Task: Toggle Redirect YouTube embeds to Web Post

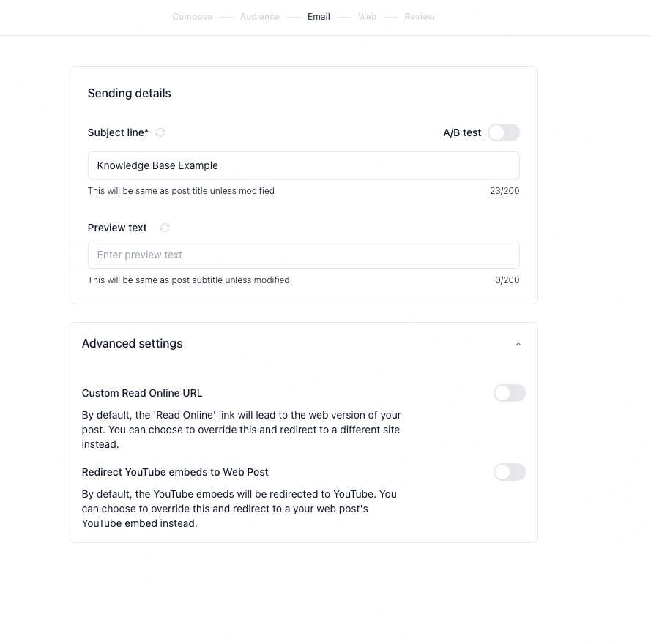Action: [510, 472]
